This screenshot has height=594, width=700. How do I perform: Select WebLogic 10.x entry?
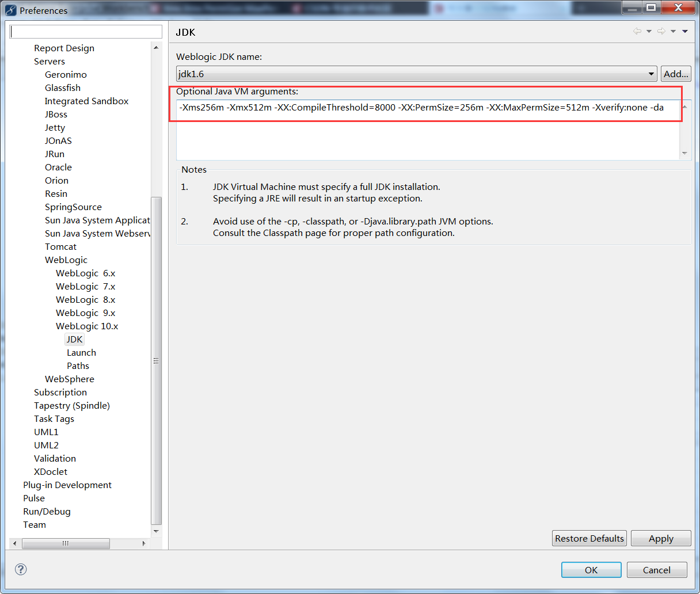coord(87,326)
